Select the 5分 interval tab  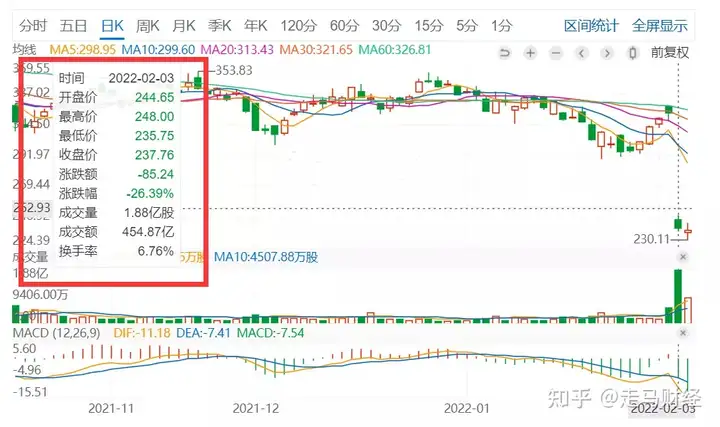pos(467,26)
